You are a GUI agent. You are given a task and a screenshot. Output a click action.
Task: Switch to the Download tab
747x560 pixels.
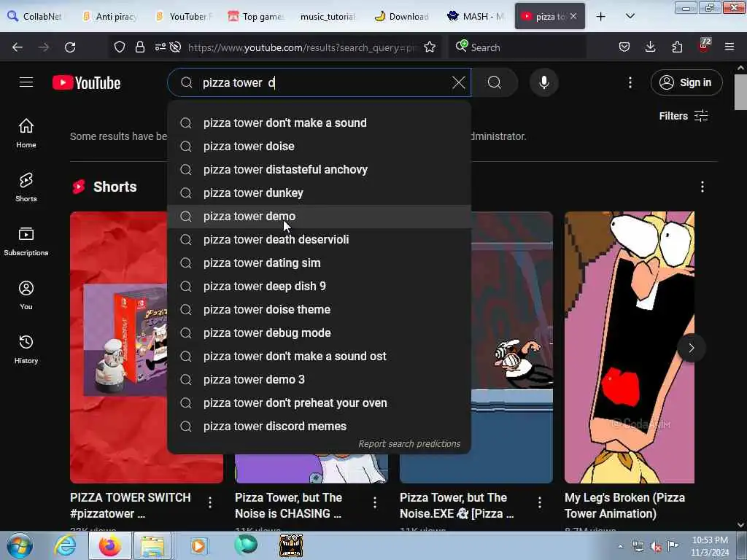pyautogui.click(x=402, y=17)
